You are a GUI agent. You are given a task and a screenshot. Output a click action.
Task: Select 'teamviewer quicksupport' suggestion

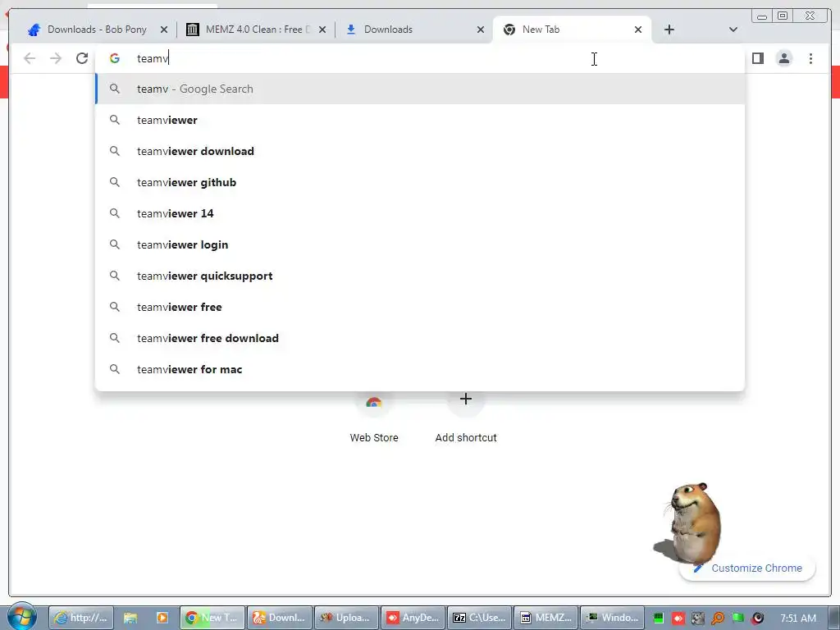[420, 276]
